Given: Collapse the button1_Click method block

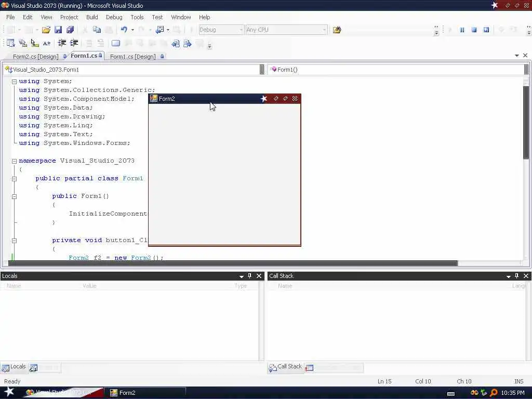Looking at the screenshot, I should tap(14, 241).
